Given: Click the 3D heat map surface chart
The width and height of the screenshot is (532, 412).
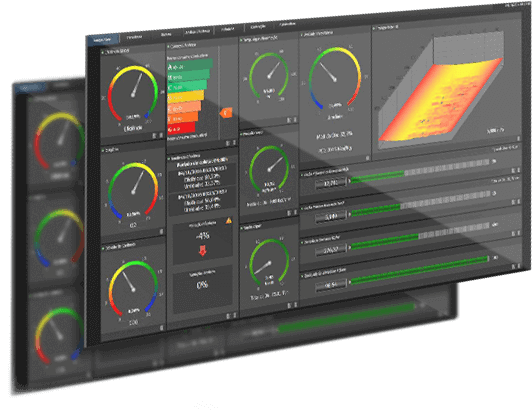Looking at the screenshot, I should point(441,97).
